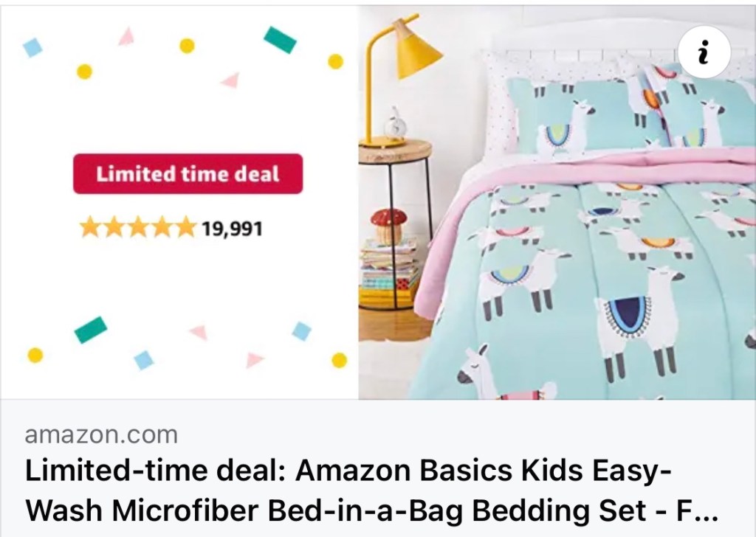Click the light blue confetti square at top left
The height and width of the screenshot is (537, 756).
coord(32,47)
